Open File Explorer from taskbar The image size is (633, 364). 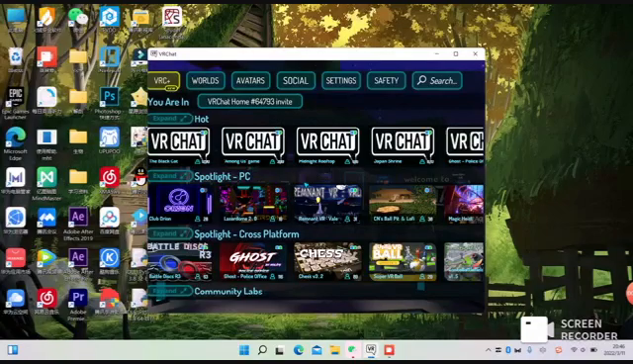[x=334, y=350]
